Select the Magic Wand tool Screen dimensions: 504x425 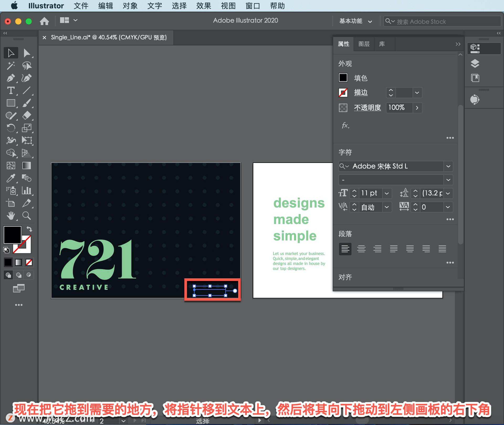coord(10,66)
